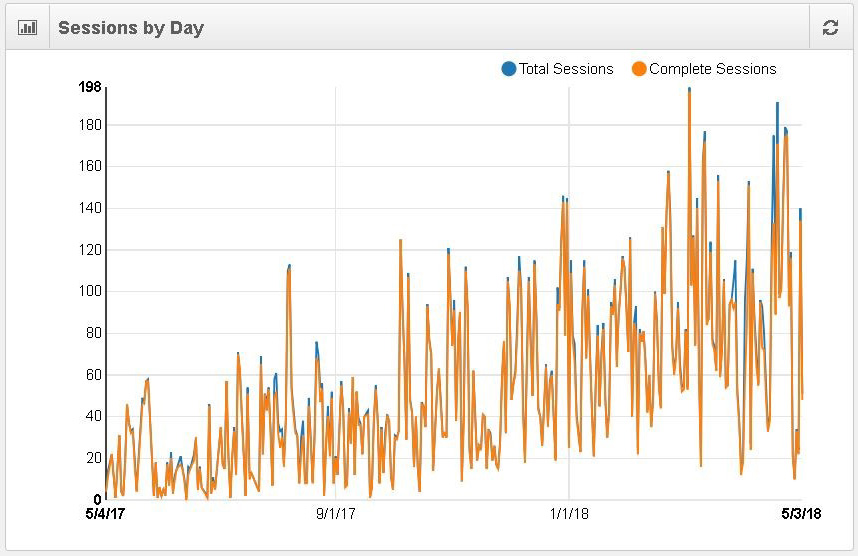Click the 1/1/18 axis date label
Viewport: 858px width, 556px height.
click(x=569, y=513)
